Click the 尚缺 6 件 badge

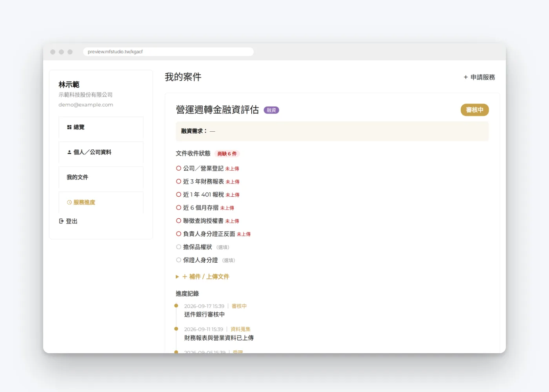click(x=227, y=154)
